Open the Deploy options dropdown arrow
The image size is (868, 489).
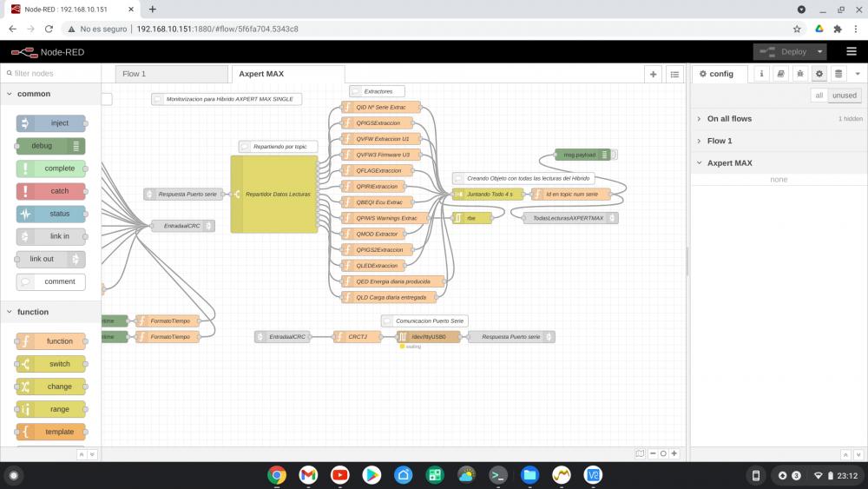[820, 51]
